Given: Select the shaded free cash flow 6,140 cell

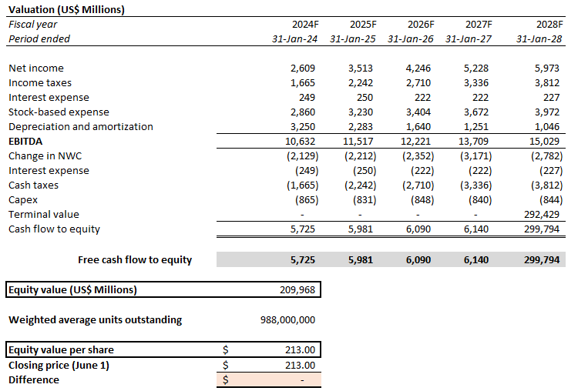Looking at the screenshot, I should [476, 259].
